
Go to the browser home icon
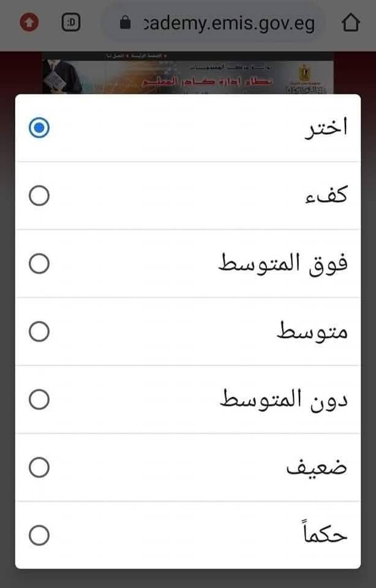350,23
